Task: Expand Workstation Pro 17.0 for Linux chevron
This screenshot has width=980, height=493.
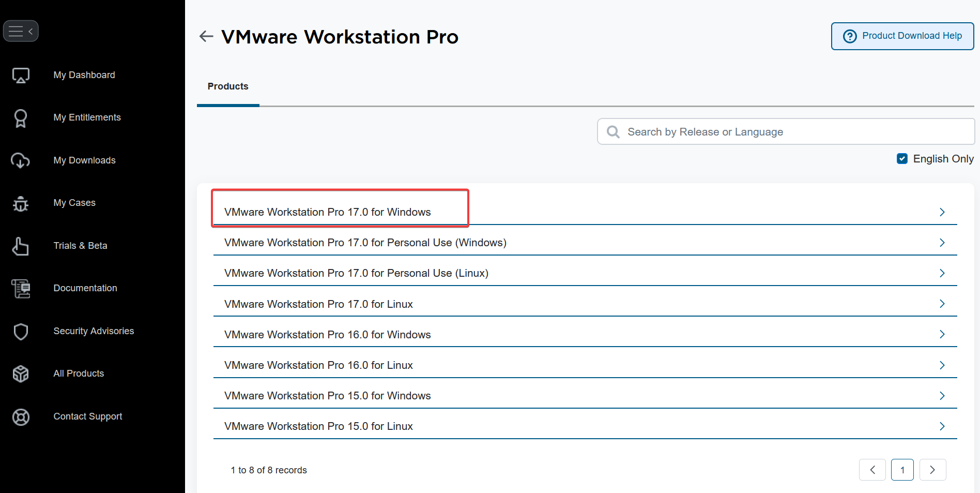Action: 942,304
